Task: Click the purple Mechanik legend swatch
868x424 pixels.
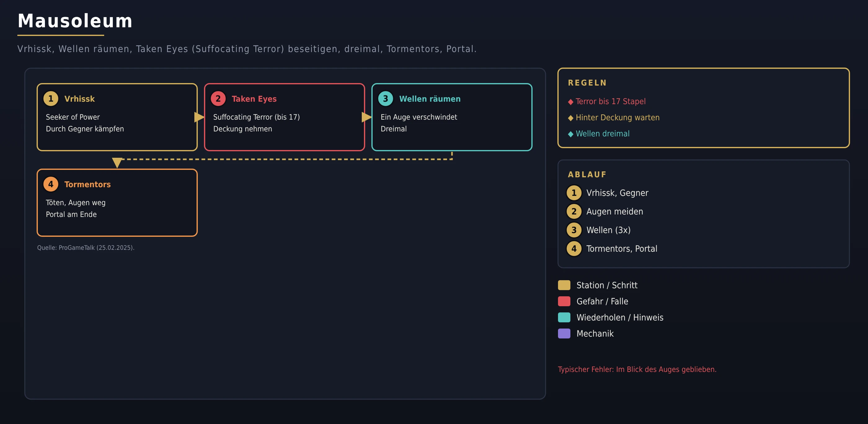Action: coord(564,334)
